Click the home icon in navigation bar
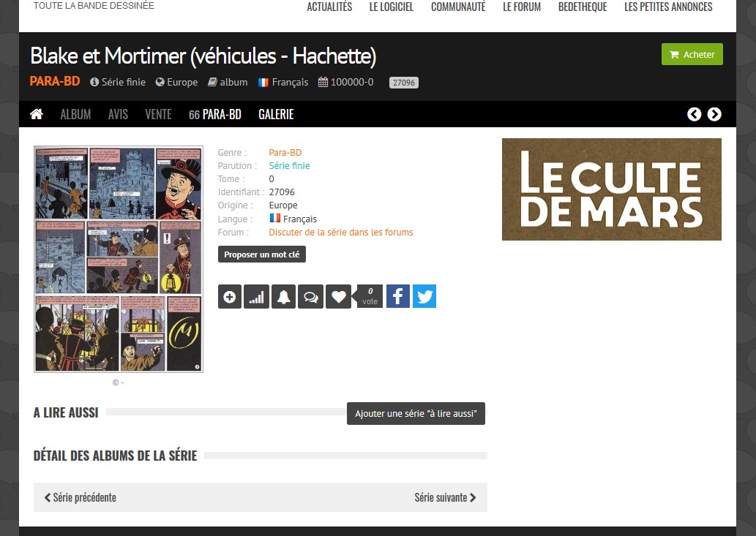The width and height of the screenshot is (756, 536). click(36, 114)
